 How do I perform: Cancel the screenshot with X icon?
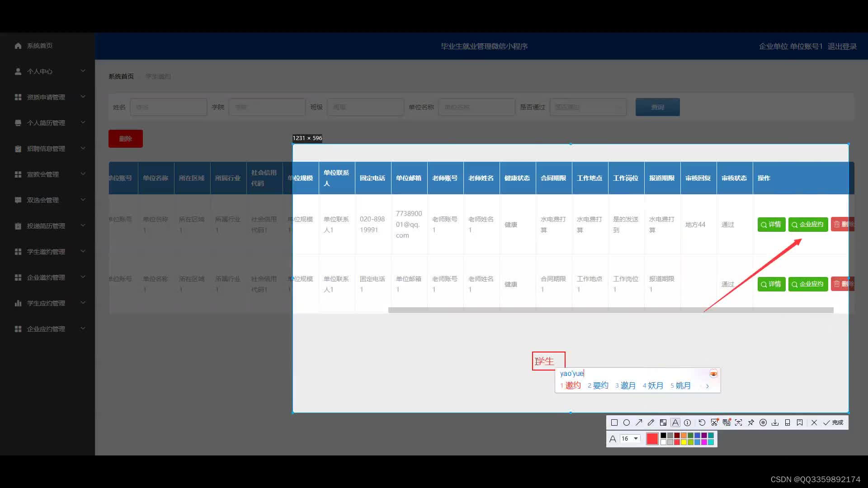[x=814, y=422]
